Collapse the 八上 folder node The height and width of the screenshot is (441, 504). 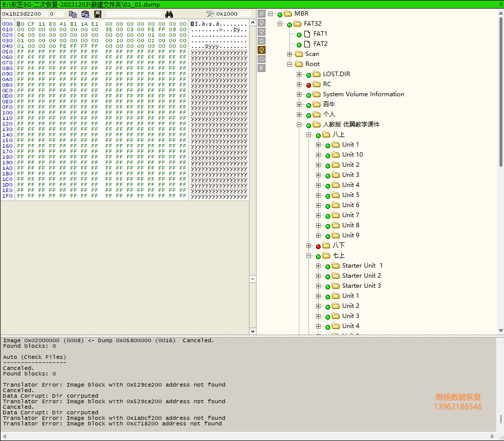coord(309,135)
